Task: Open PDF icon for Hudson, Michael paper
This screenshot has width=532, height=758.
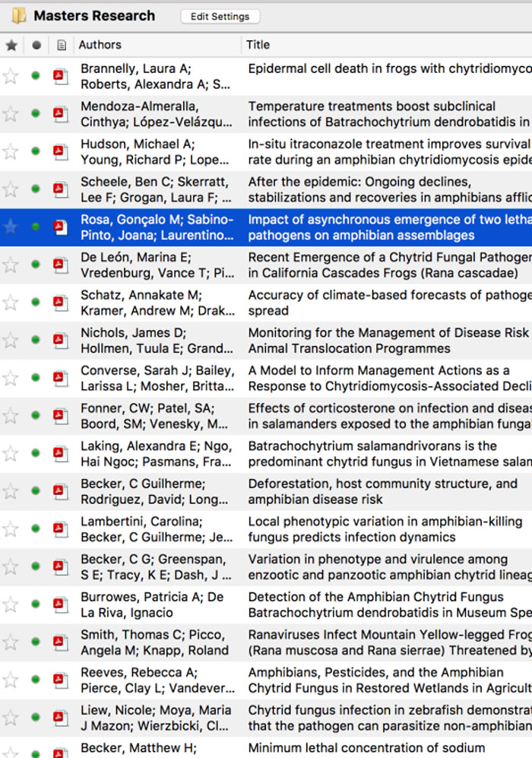Action: (x=60, y=152)
